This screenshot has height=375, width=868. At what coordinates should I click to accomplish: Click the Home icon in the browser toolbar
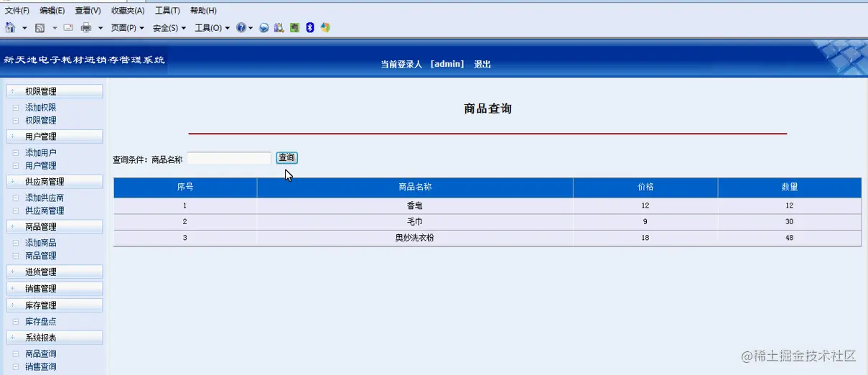[x=10, y=27]
